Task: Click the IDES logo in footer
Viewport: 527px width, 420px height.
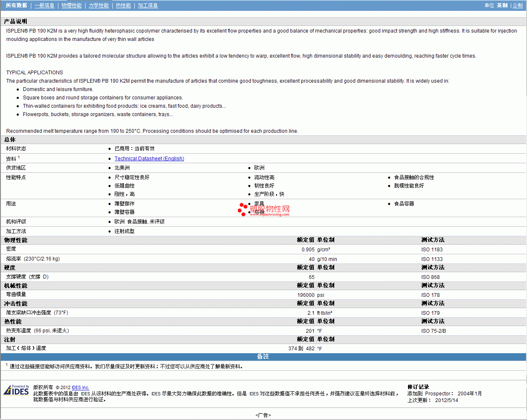Action: 16,390
